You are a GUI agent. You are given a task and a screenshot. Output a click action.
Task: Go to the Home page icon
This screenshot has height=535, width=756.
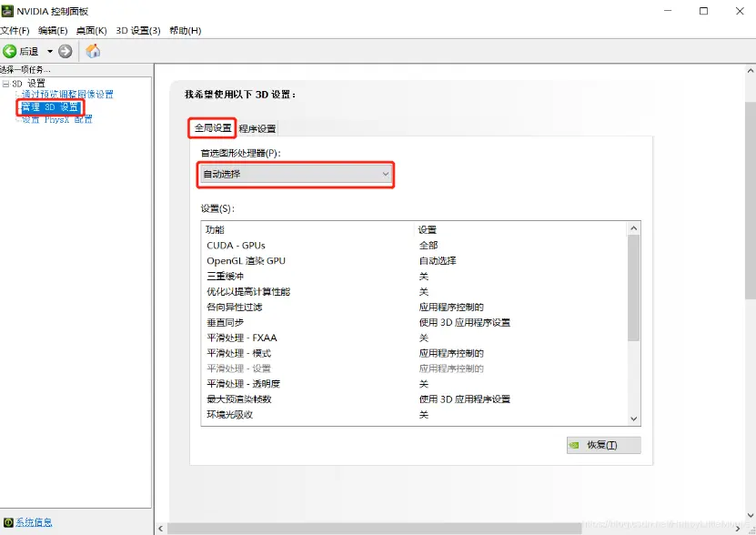click(93, 52)
